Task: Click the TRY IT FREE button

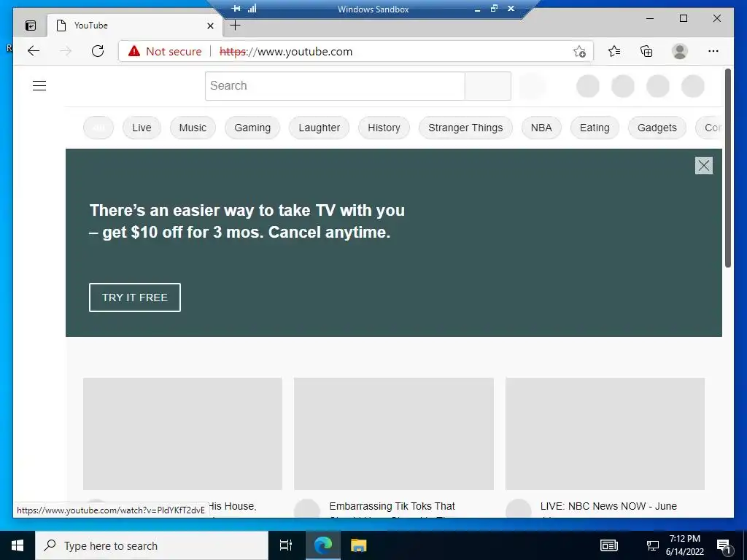Action: click(x=135, y=297)
